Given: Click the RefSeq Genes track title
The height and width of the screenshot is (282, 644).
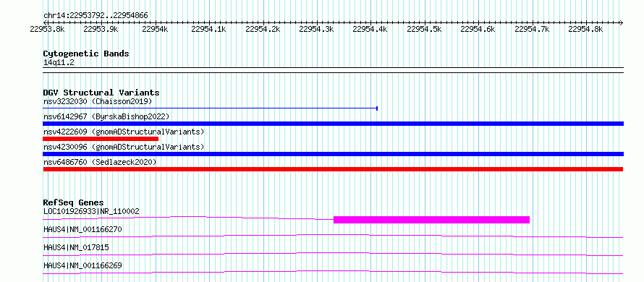Looking at the screenshot, I should (73, 202).
